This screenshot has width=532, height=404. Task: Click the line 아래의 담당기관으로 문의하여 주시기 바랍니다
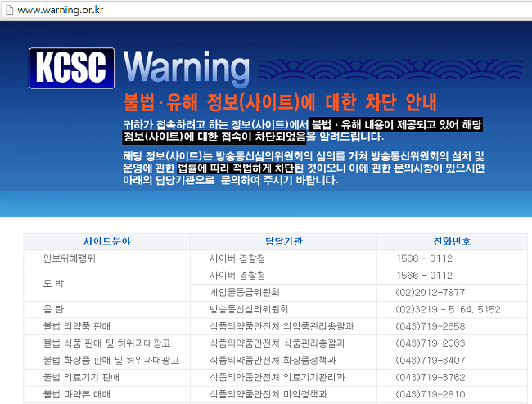click(230, 180)
